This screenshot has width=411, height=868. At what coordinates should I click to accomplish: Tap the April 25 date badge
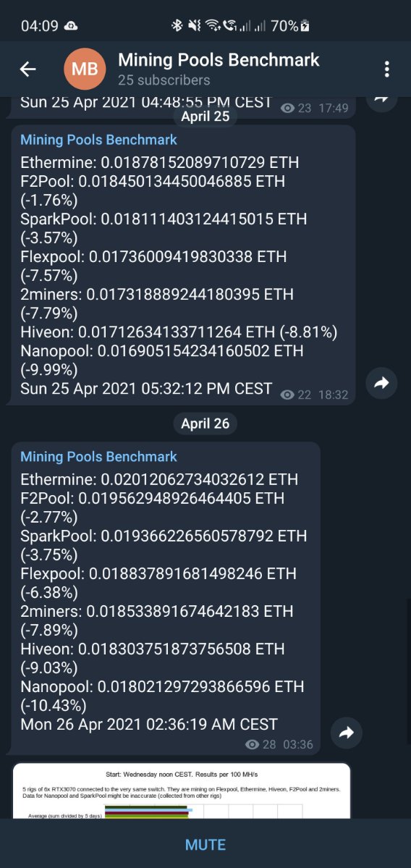(x=205, y=117)
